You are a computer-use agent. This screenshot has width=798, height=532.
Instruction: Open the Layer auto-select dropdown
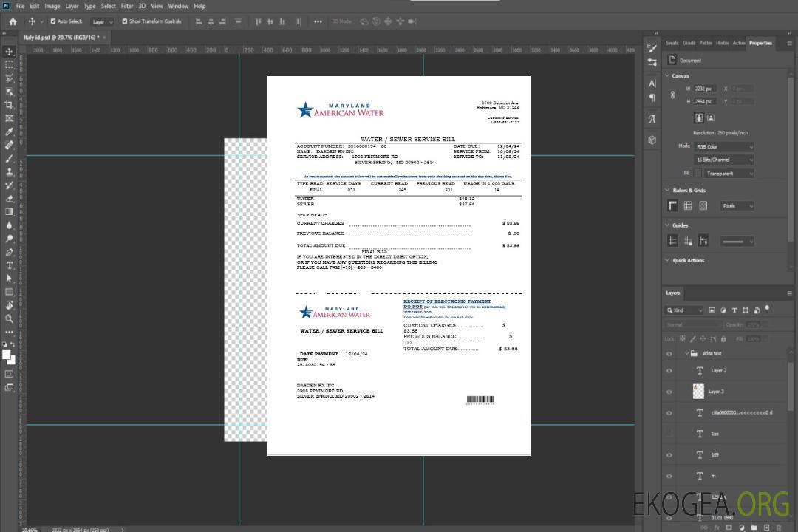[x=102, y=21]
